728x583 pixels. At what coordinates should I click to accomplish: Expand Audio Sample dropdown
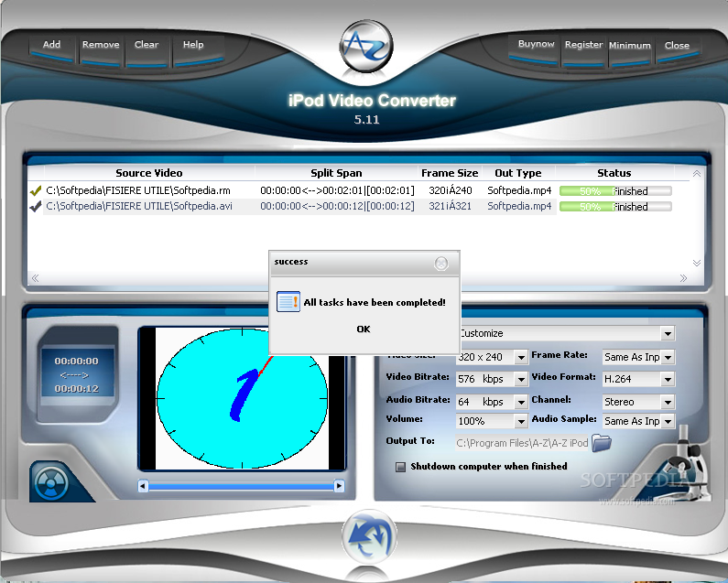pos(668,421)
